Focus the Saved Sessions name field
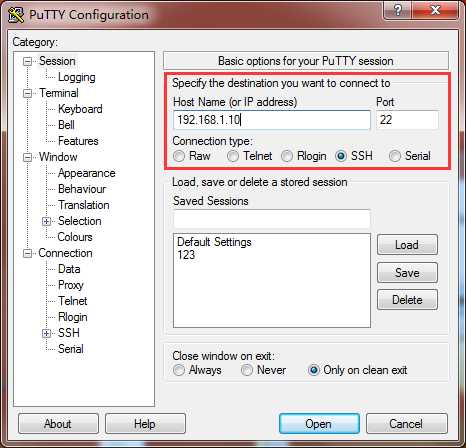466x448 pixels. point(272,219)
